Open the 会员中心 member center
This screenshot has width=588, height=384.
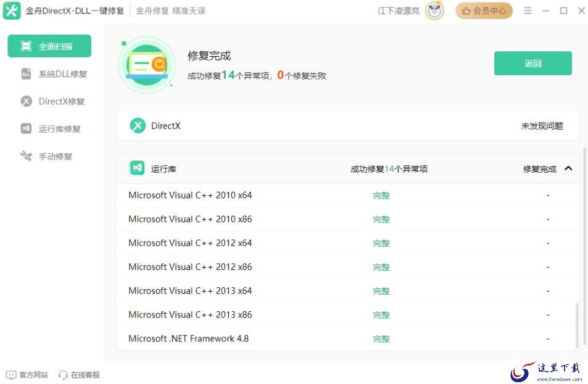point(484,11)
